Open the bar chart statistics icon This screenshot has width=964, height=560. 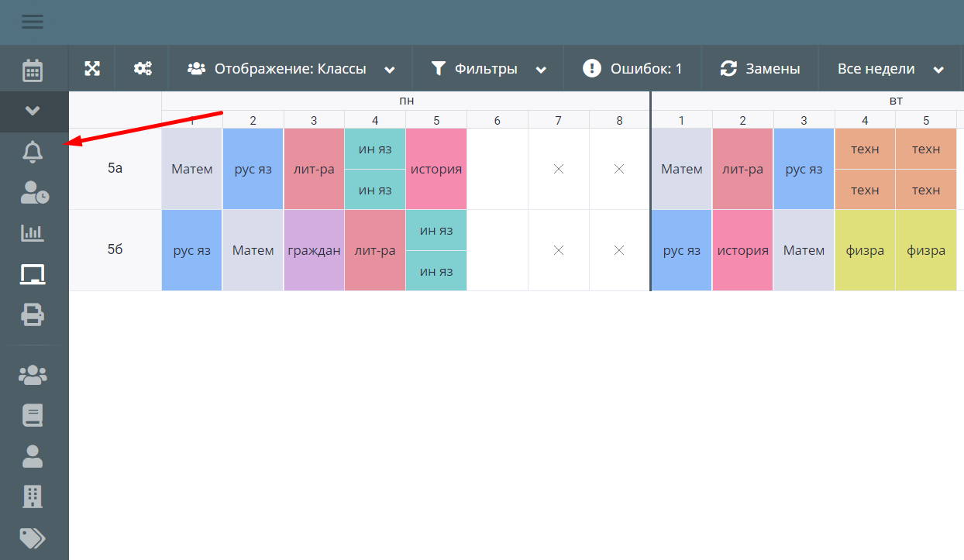[33, 232]
